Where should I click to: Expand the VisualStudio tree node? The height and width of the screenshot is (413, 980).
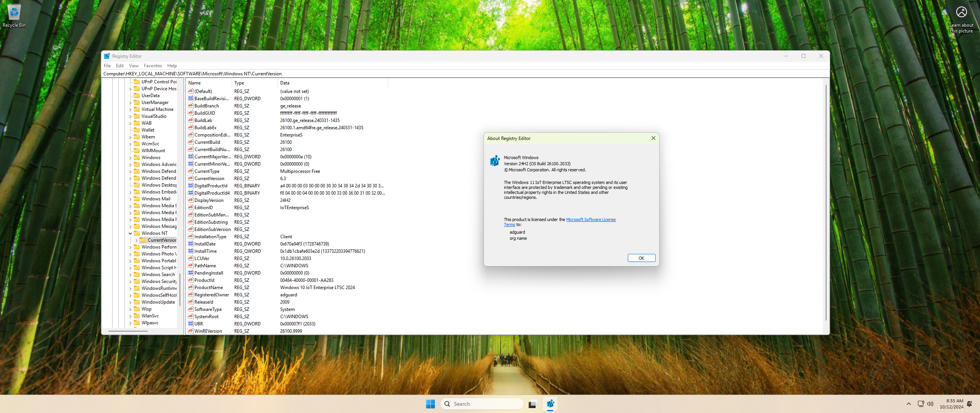click(130, 116)
